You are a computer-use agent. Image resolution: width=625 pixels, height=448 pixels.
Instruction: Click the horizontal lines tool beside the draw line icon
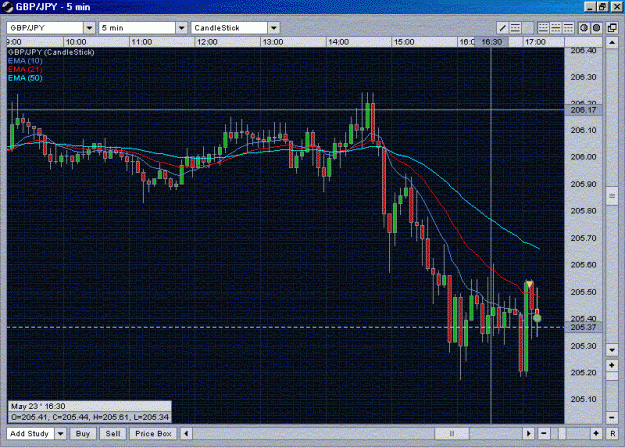pyautogui.click(x=515, y=28)
